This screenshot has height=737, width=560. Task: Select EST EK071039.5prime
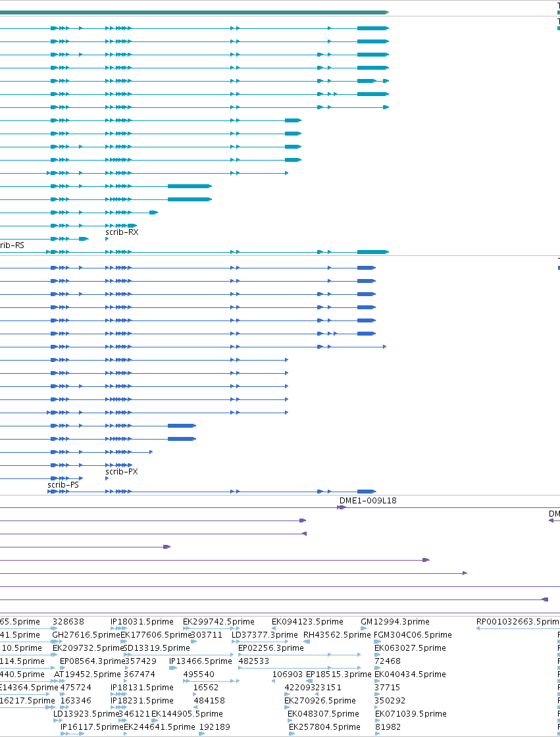click(x=411, y=714)
